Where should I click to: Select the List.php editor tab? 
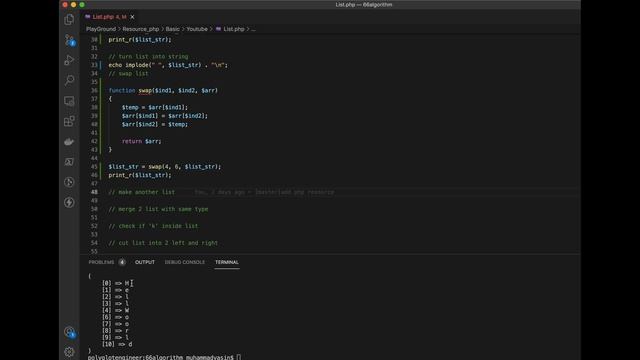tap(109, 17)
